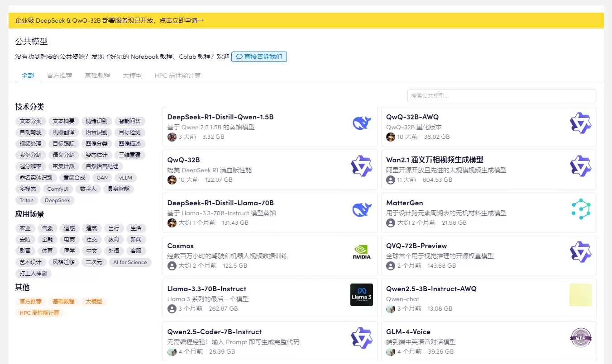Select the orange HPC 高性能计算 tag
The image size is (612, 364).
coord(39,313)
